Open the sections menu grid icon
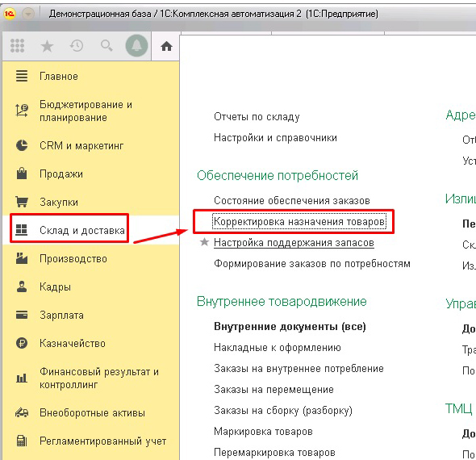 coord(17,46)
